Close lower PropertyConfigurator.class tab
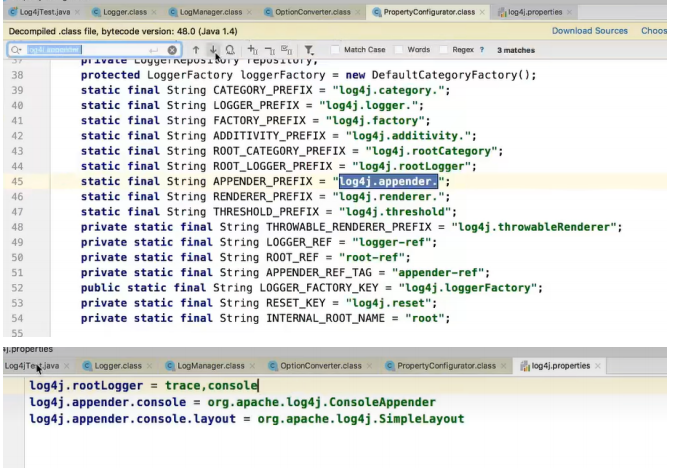This screenshot has width=675, height=468. (x=504, y=366)
